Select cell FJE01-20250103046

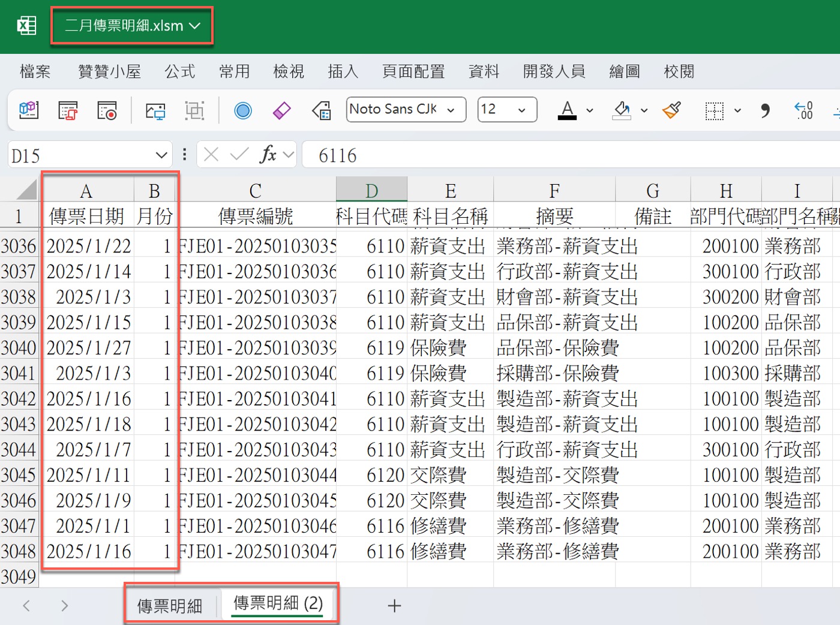point(256,525)
